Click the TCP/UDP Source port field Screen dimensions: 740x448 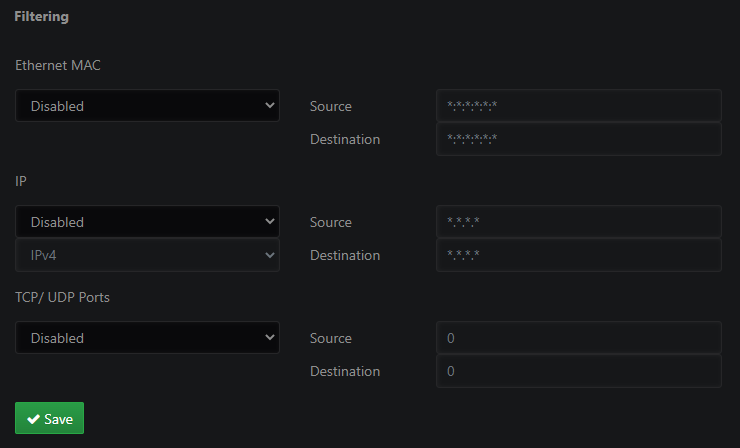coord(578,338)
